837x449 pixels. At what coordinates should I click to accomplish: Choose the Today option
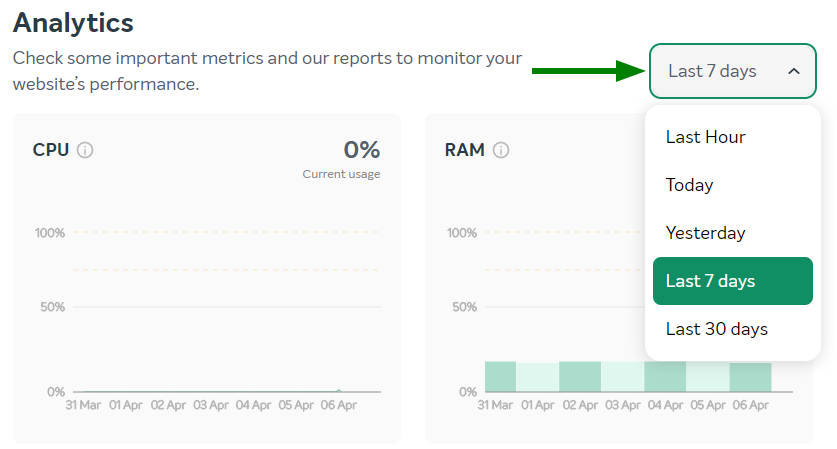click(689, 185)
